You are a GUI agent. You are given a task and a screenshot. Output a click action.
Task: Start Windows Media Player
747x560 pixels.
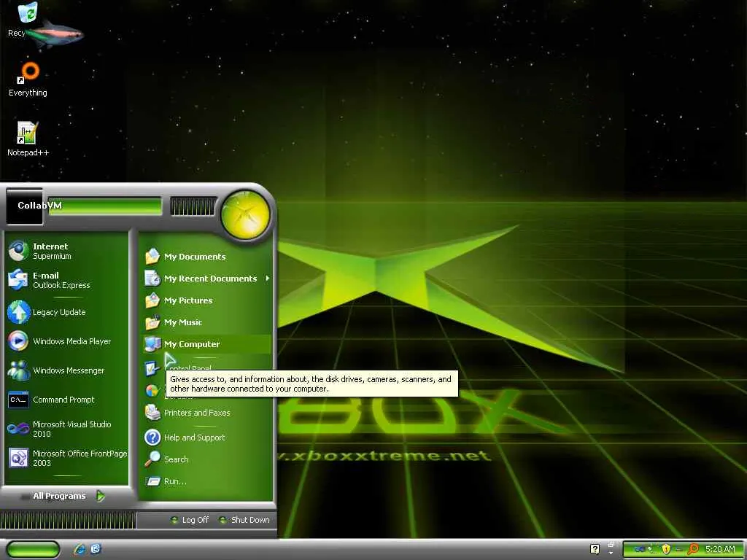pos(66,341)
